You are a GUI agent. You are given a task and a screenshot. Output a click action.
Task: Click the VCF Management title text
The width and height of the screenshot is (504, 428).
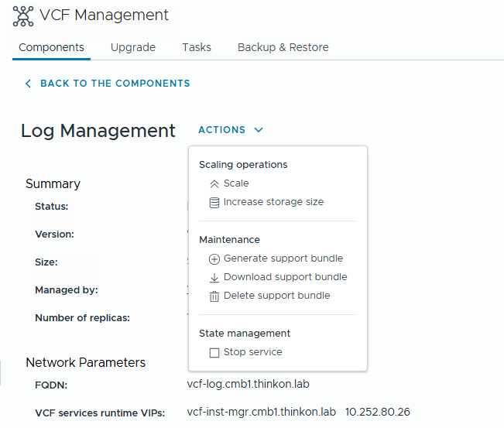click(x=104, y=15)
